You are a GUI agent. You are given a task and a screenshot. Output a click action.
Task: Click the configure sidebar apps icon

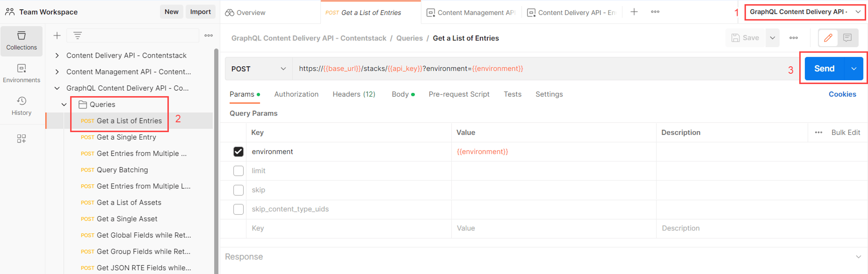[x=21, y=138]
